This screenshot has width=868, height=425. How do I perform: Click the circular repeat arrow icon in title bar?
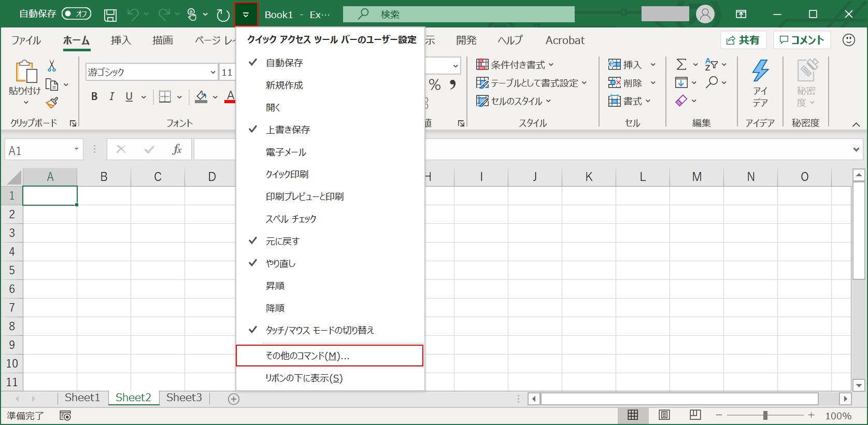point(223,15)
